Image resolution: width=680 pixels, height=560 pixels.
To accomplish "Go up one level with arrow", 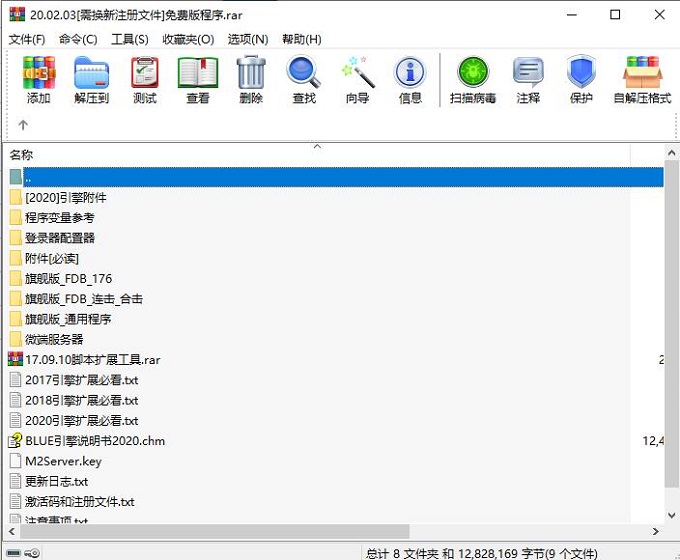I will pyautogui.click(x=23, y=125).
